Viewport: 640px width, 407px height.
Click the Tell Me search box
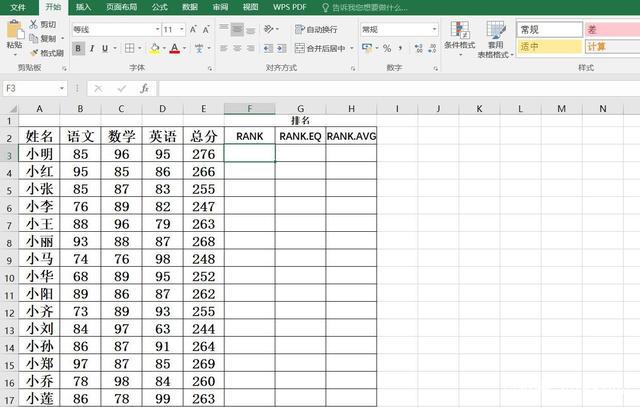(364, 7)
